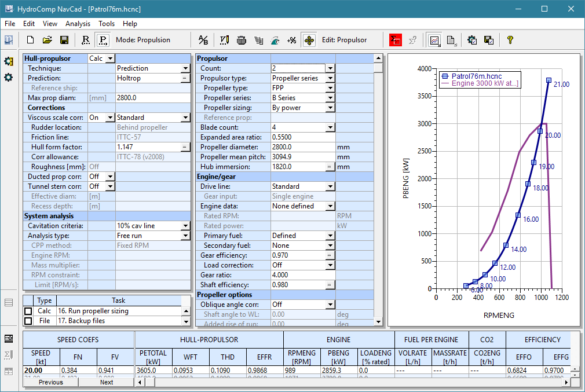The image size is (585, 392).
Task: Select the propulsor propeller icon
Action: (x=309, y=40)
